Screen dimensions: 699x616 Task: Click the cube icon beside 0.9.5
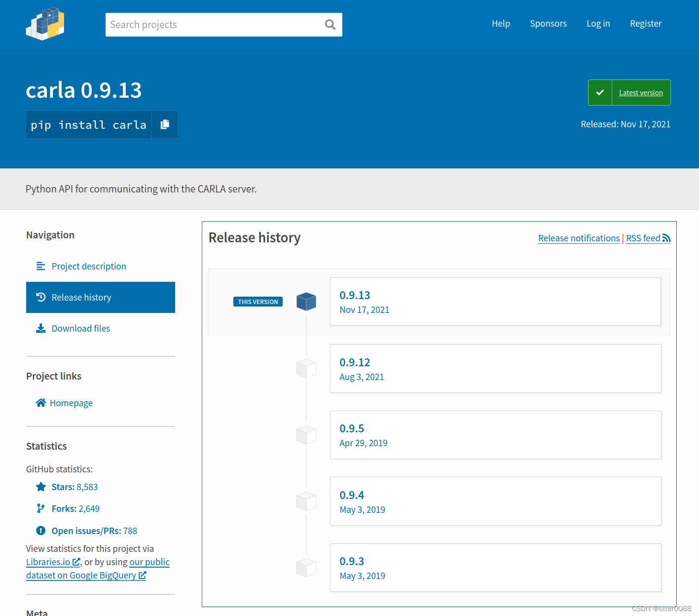click(x=306, y=435)
